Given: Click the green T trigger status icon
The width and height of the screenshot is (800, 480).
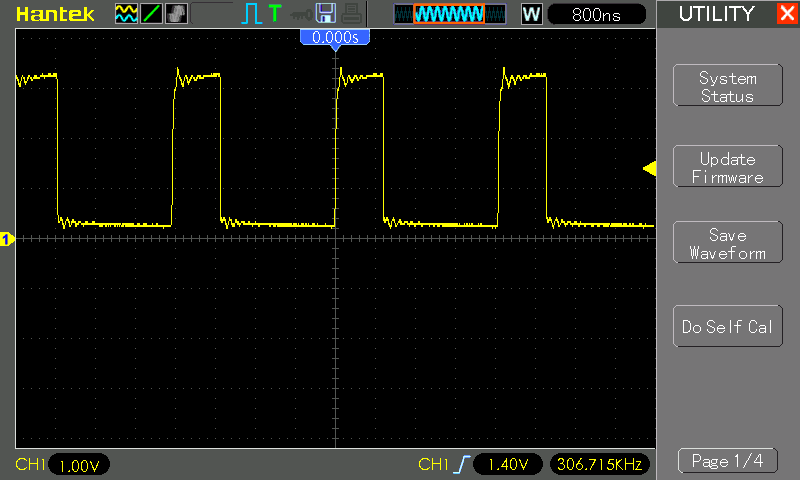Looking at the screenshot, I should point(275,14).
